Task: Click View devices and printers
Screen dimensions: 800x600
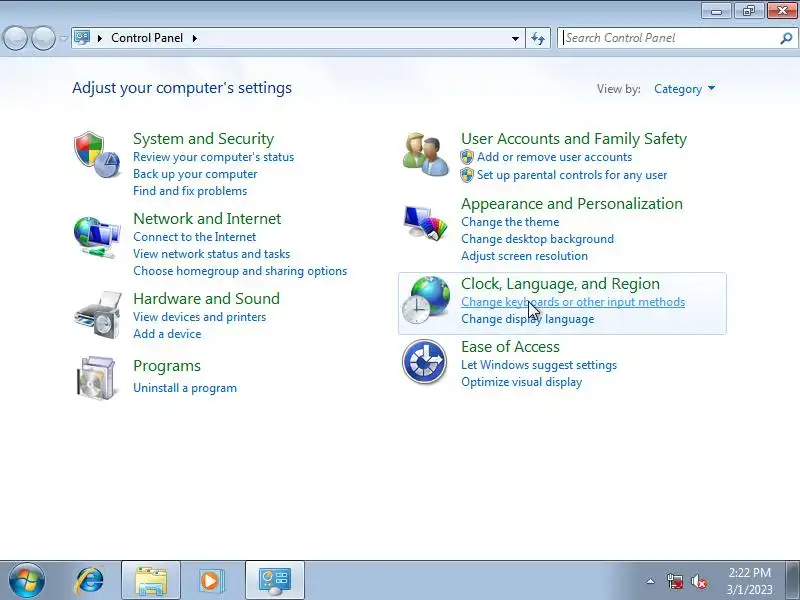Action: [x=199, y=317]
